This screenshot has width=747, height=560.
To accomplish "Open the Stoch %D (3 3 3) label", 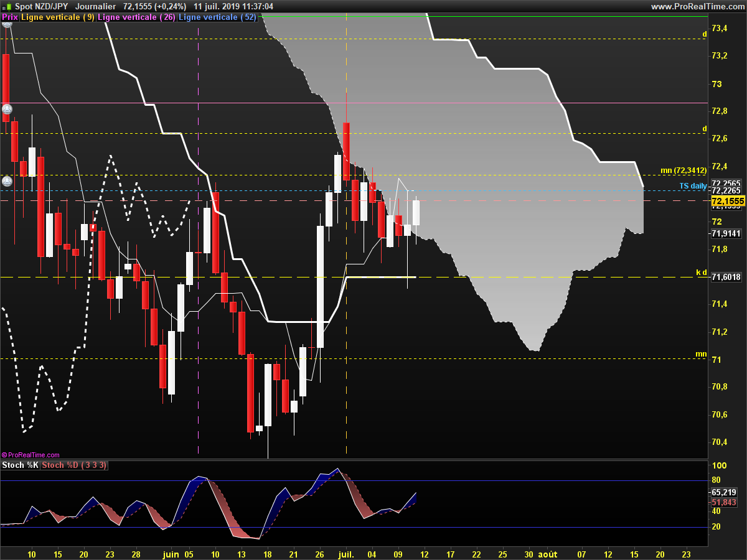I will point(74,465).
